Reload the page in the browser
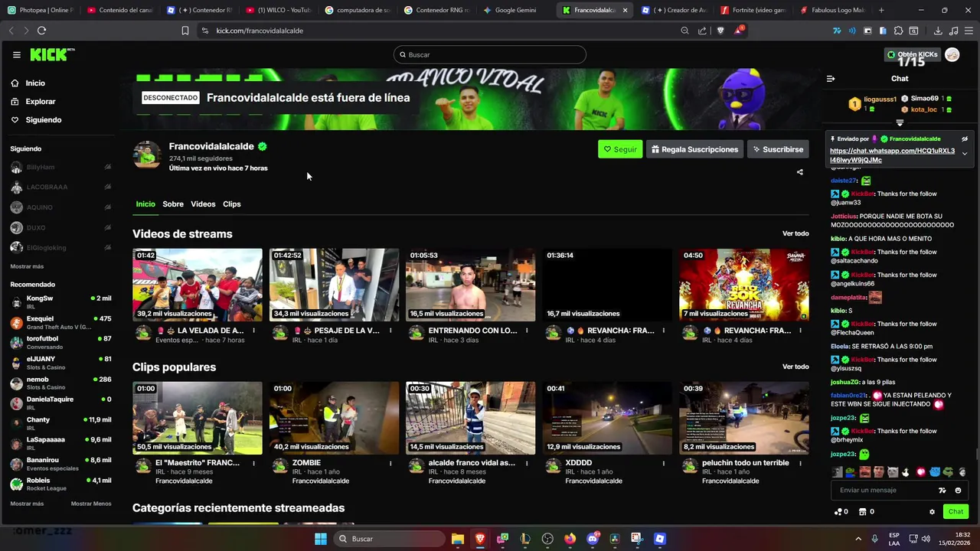Screen dimensions: 980x551 (41, 31)
